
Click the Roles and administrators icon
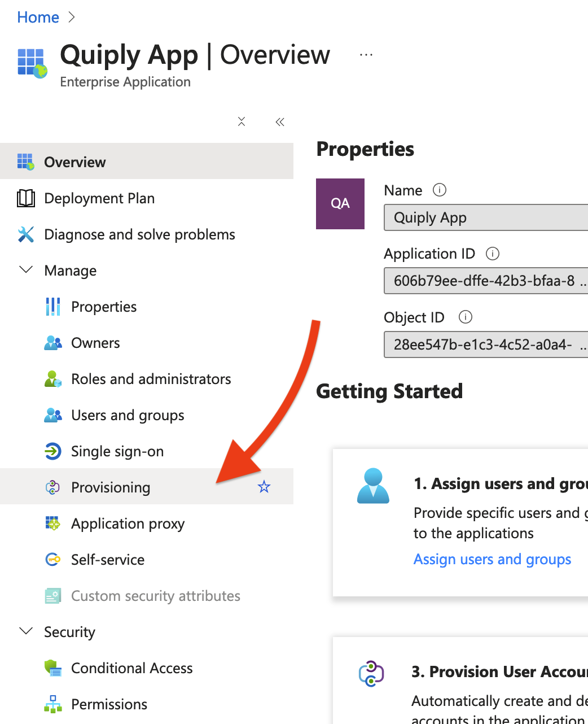pos(53,379)
